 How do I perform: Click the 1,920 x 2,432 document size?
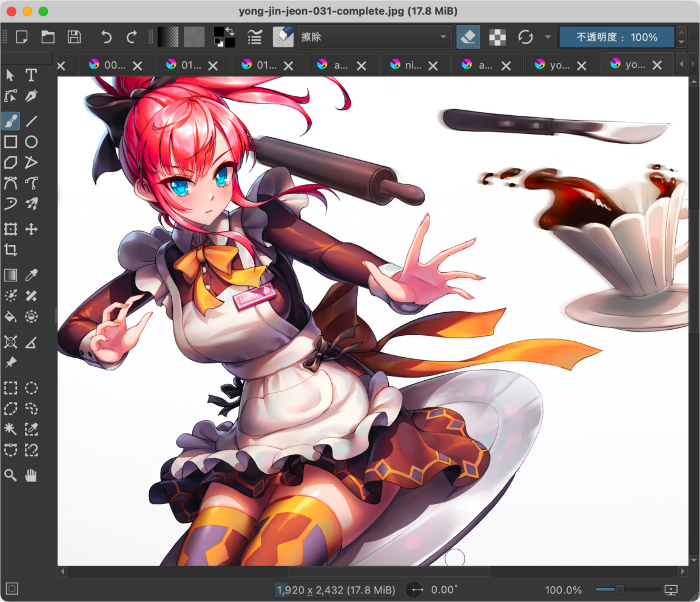coord(335,590)
